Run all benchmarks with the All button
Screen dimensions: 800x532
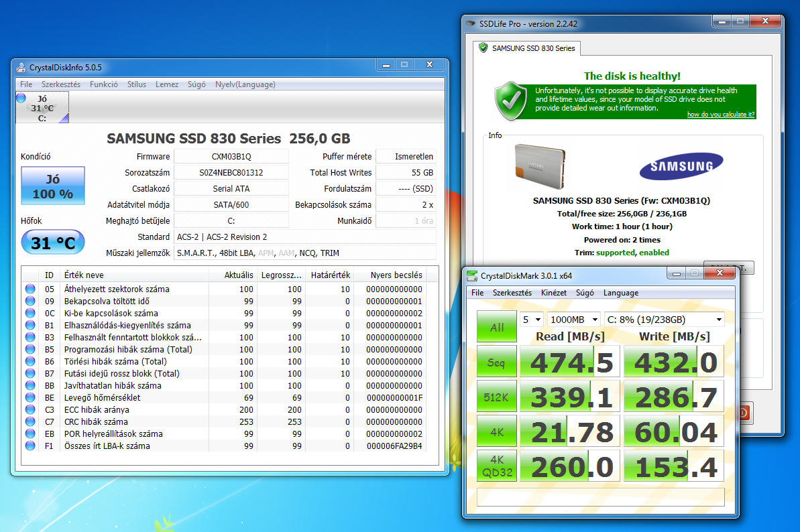coord(496,327)
